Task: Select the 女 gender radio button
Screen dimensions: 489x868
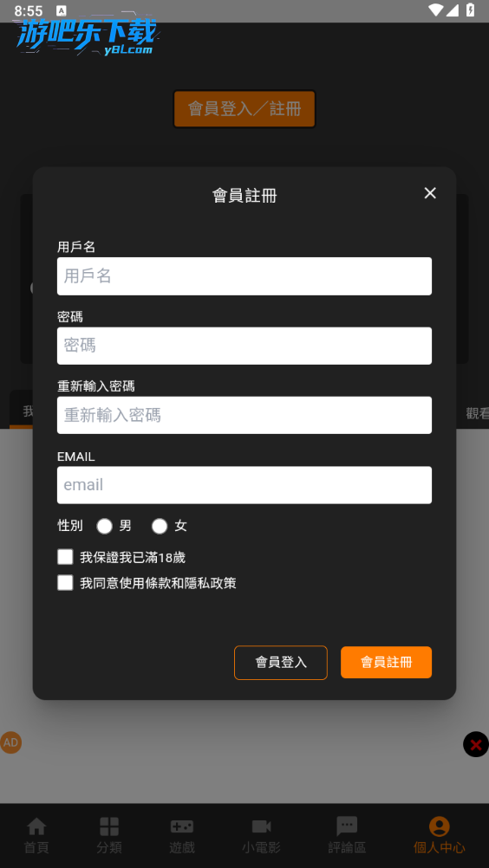Action: pyautogui.click(x=160, y=526)
